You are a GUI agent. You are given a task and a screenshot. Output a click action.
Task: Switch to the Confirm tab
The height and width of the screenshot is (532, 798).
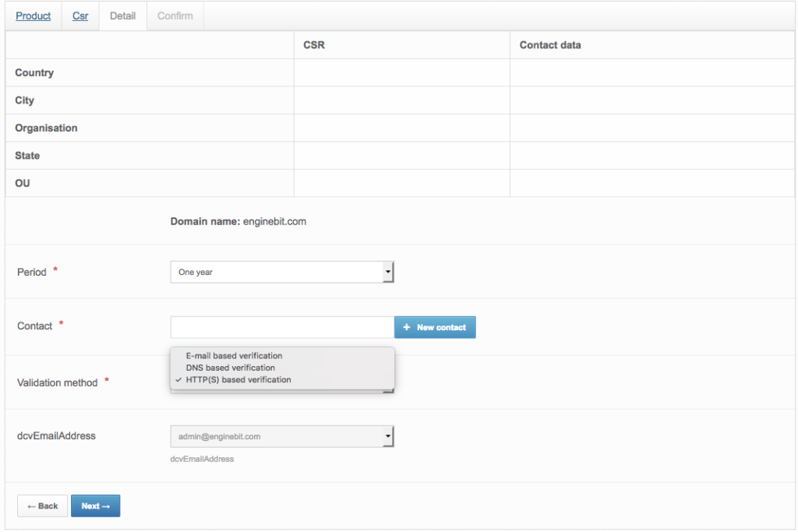coord(175,16)
